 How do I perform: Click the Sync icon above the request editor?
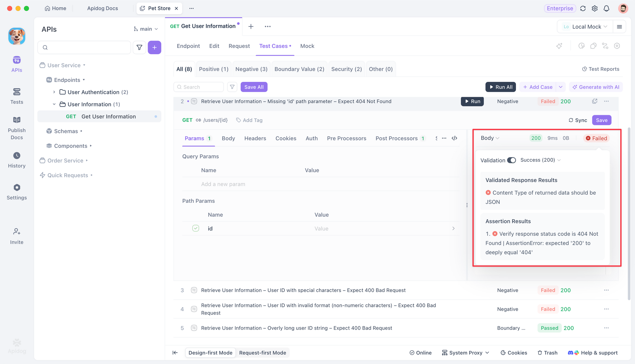coord(578,120)
